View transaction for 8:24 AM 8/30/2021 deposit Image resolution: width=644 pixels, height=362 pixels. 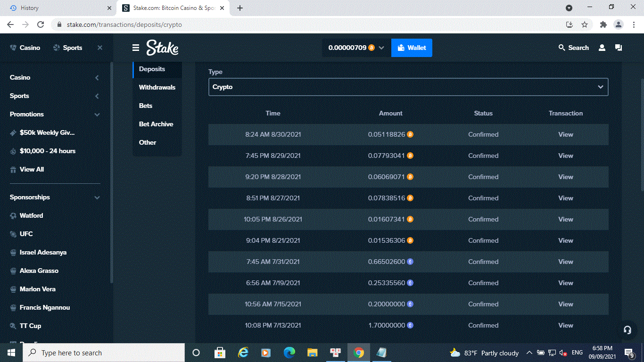click(x=566, y=134)
